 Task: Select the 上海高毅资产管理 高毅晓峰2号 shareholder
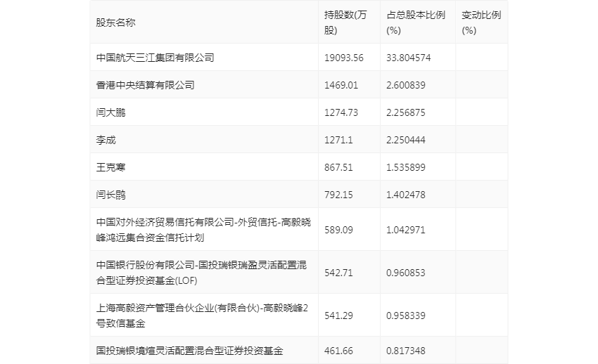[202, 316]
